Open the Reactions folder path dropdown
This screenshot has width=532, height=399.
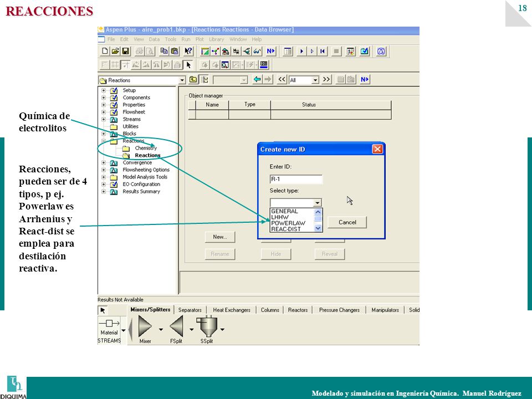182,80
